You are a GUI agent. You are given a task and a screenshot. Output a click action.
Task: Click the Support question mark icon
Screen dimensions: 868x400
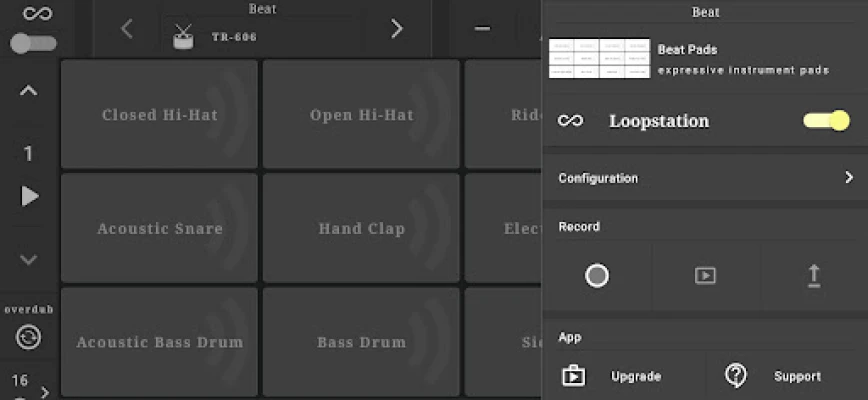pos(736,376)
